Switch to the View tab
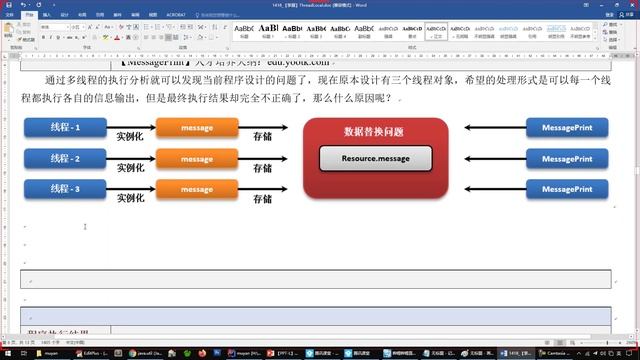This screenshot has width=640, height=360. 153,15
